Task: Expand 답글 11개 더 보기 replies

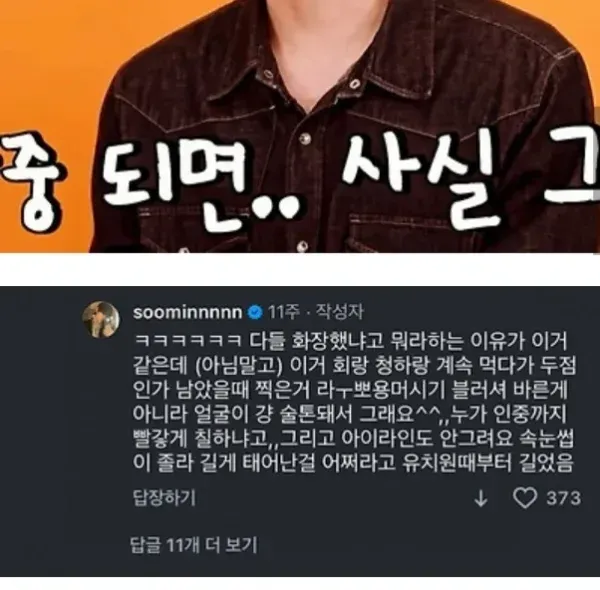Action: pyautogui.click(x=193, y=545)
